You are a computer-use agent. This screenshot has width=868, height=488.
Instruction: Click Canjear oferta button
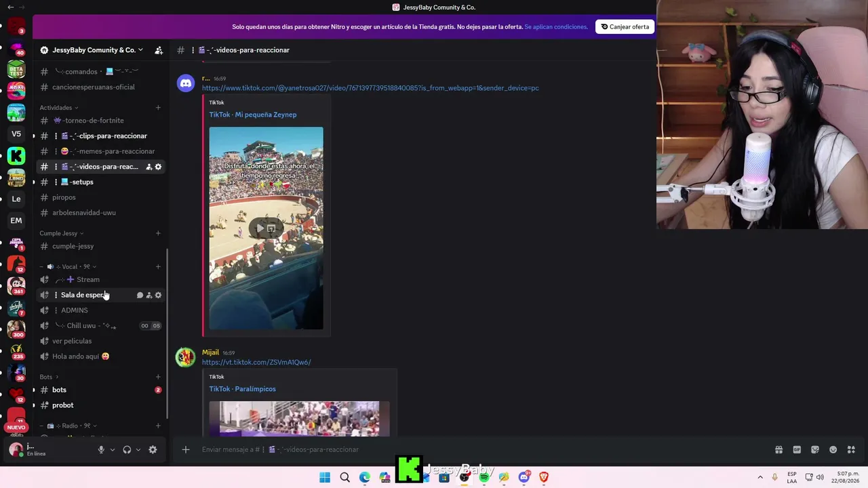coord(625,27)
